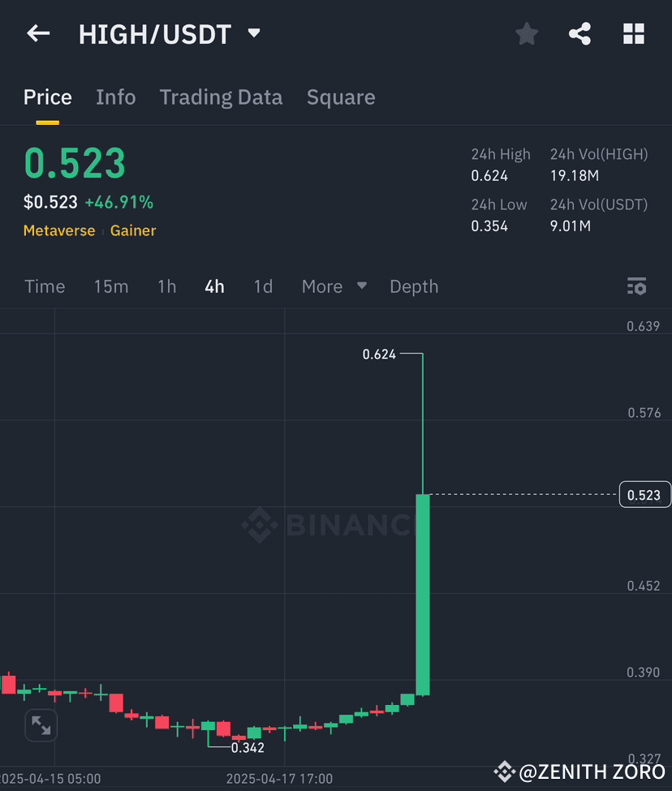Open the Square tab
Screen dimensions: 672x791
[340, 97]
